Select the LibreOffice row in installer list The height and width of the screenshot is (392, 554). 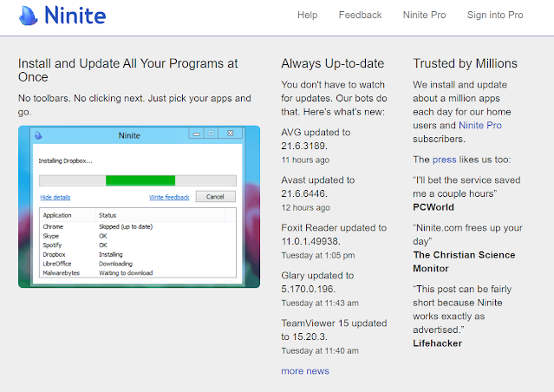pos(138,264)
